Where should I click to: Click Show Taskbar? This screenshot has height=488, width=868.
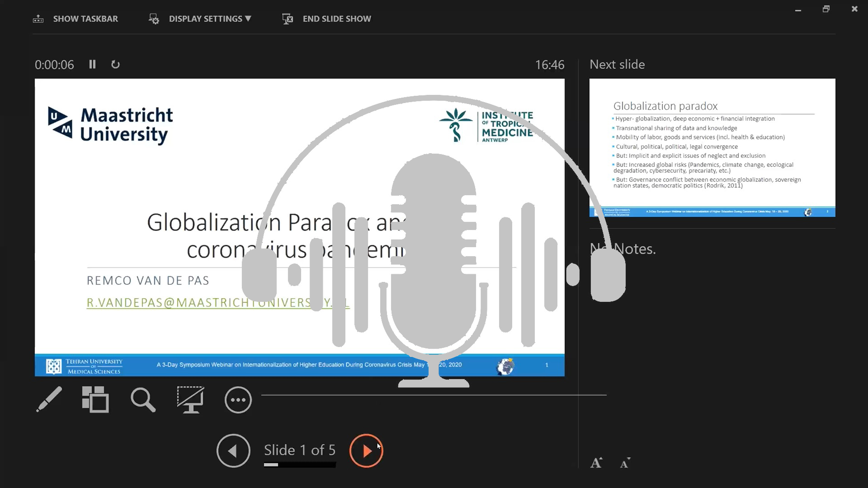pos(85,19)
